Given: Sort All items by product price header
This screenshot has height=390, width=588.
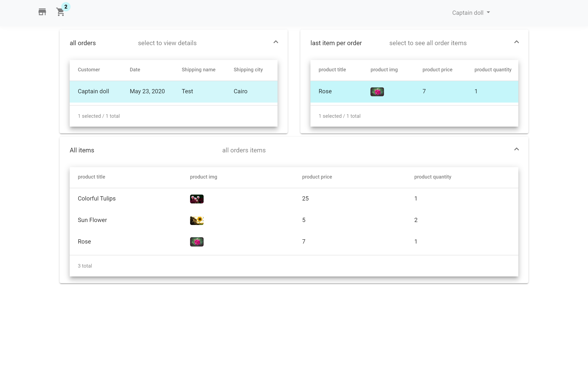Looking at the screenshot, I should tap(317, 177).
